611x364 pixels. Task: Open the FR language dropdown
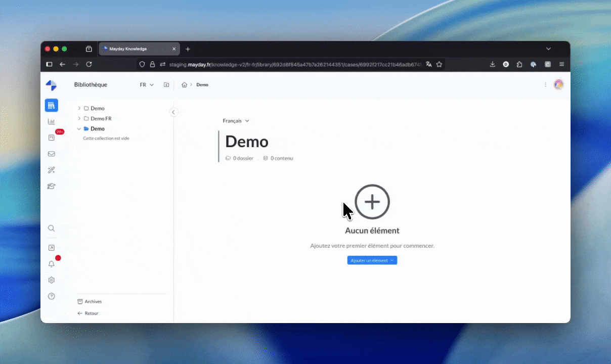click(x=147, y=85)
